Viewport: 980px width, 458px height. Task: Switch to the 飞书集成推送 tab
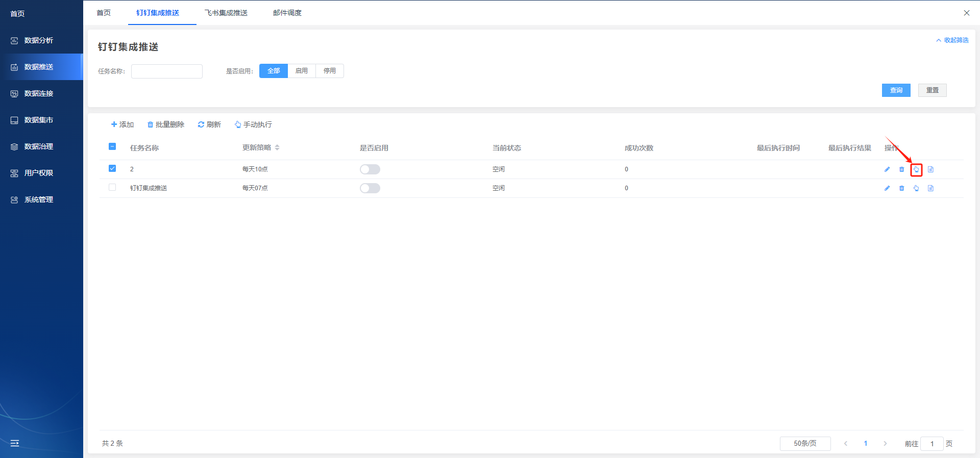click(x=226, y=13)
